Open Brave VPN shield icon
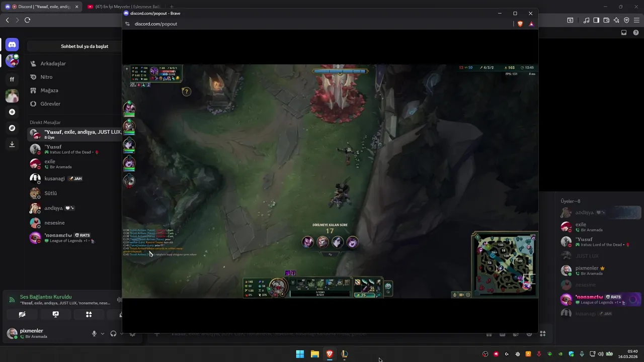This screenshot has width=644, height=362. (x=626, y=20)
